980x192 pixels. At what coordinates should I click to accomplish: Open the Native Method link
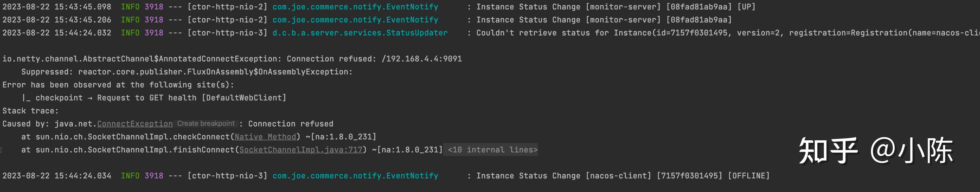(x=265, y=136)
